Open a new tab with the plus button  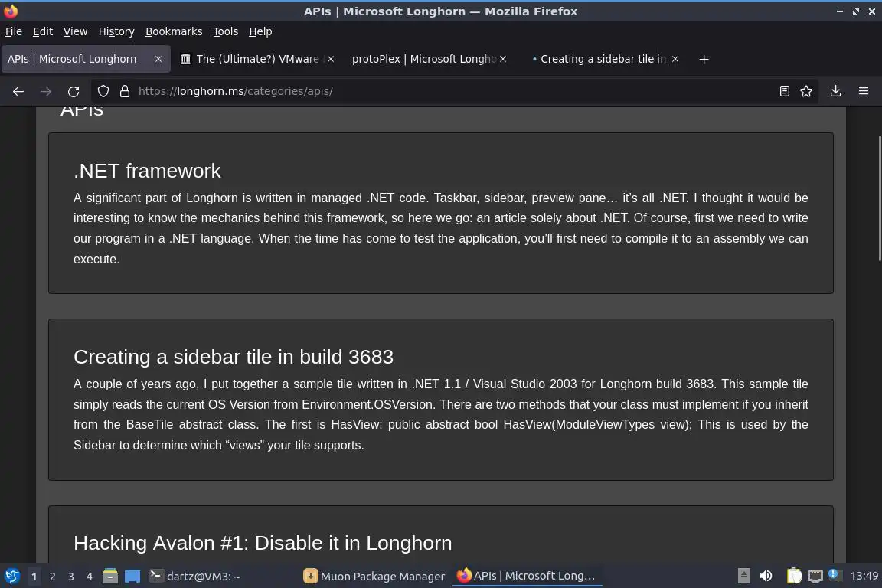(704, 59)
